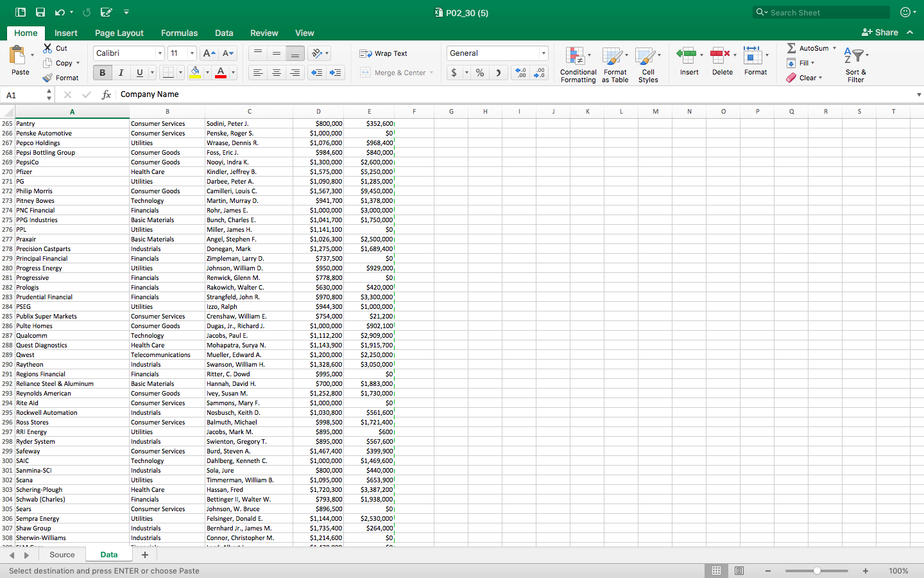This screenshot has width=924, height=578.
Task: Click the fill color paint bucket
Action: [195, 73]
